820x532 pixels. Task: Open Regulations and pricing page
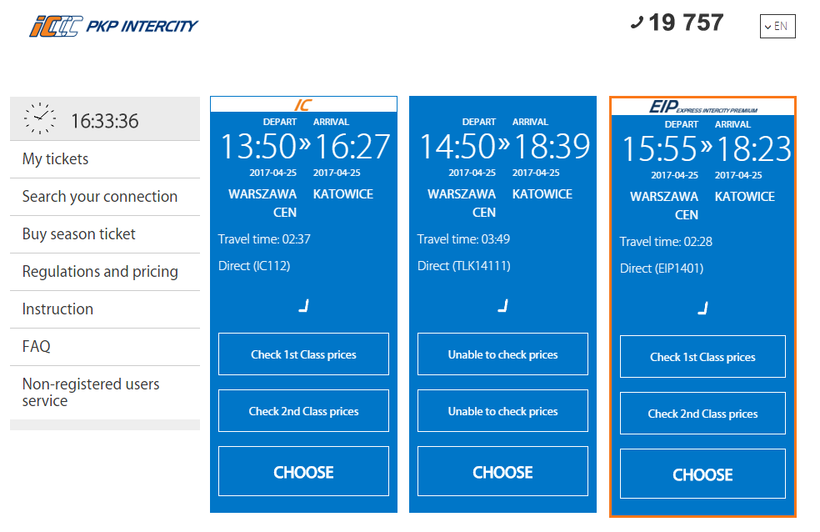coord(100,271)
